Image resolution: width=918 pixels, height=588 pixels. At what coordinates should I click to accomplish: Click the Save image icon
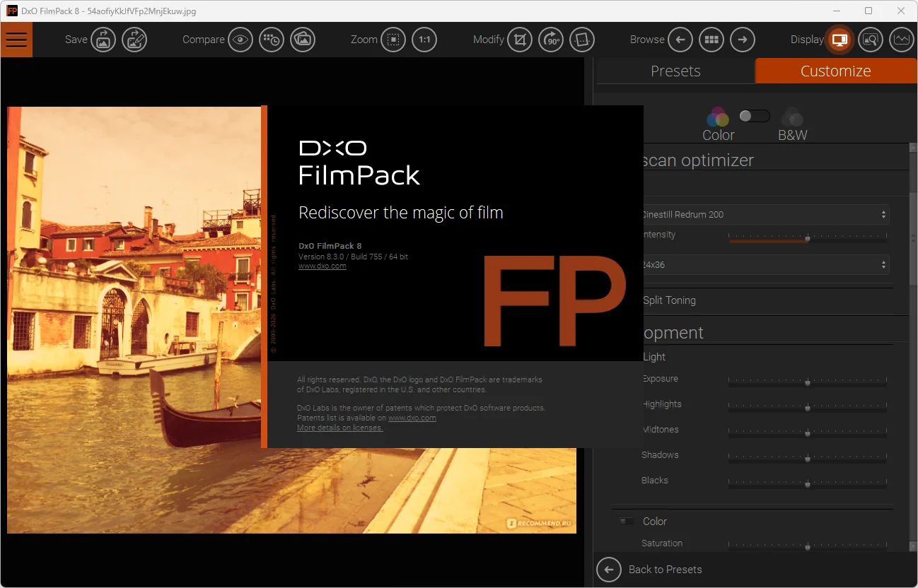(x=103, y=40)
